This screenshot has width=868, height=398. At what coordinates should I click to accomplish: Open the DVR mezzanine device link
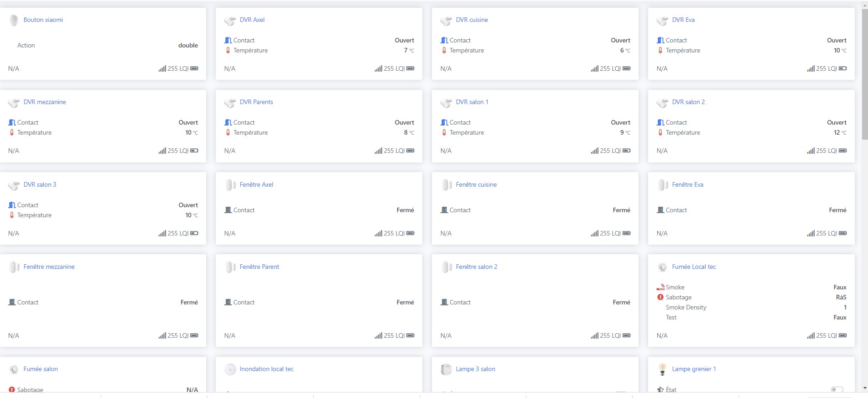pos(45,102)
